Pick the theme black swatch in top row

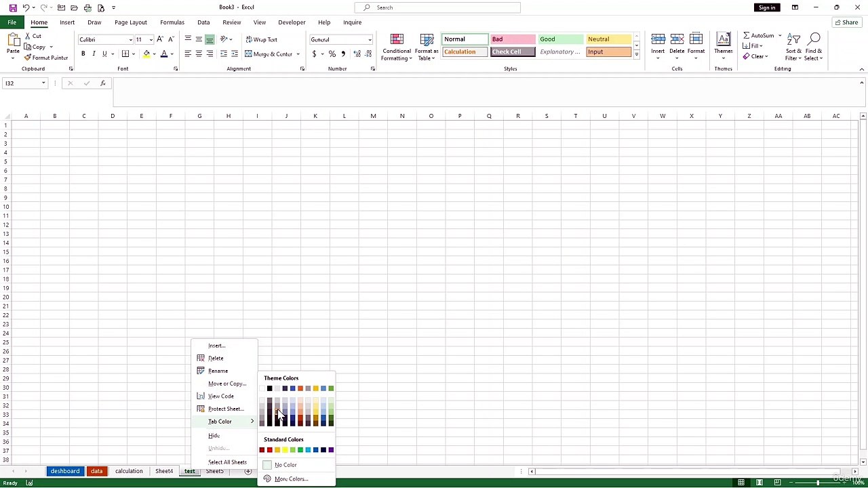coord(269,388)
